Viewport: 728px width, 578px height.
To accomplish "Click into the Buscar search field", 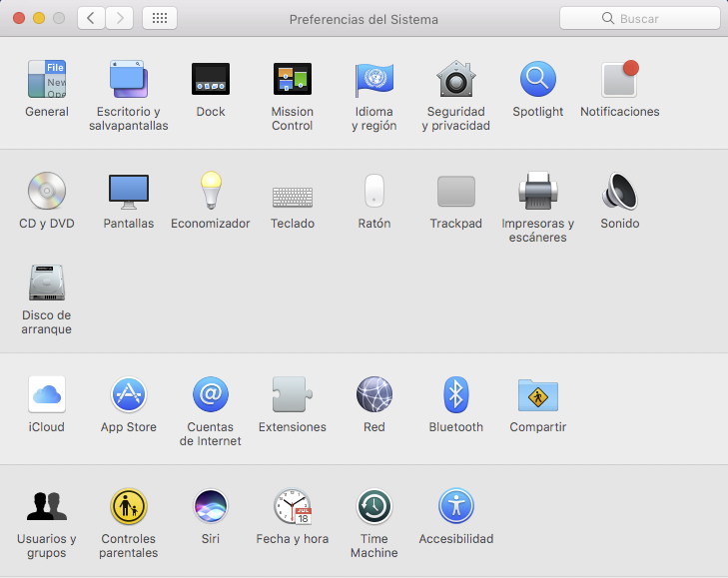I will tap(640, 18).
